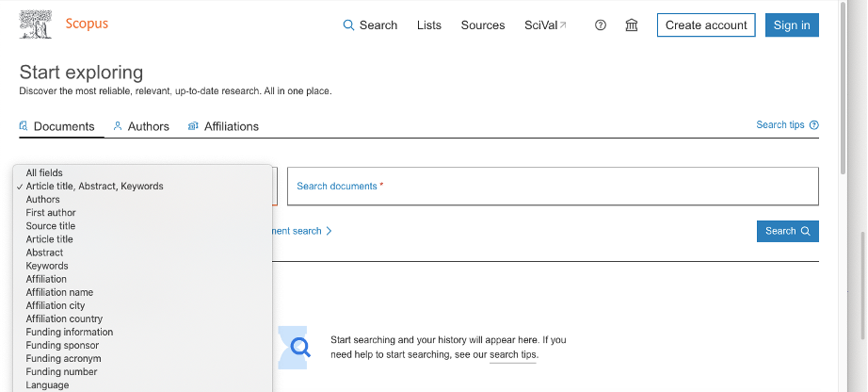The height and width of the screenshot is (392, 868).
Task: Click the institution building icon
Action: click(632, 25)
